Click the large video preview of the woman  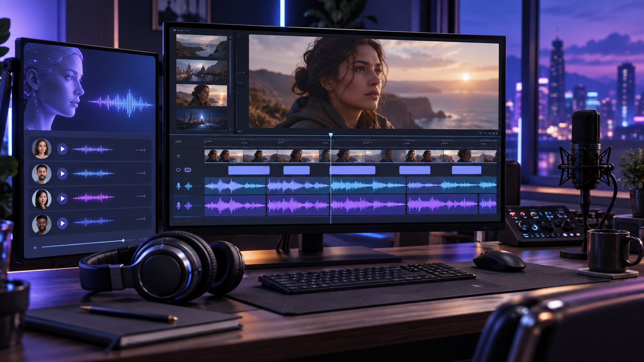(374, 81)
